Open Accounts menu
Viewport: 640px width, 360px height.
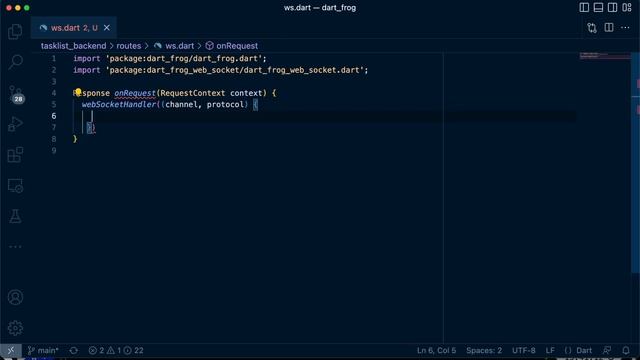click(x=15, y=297)
